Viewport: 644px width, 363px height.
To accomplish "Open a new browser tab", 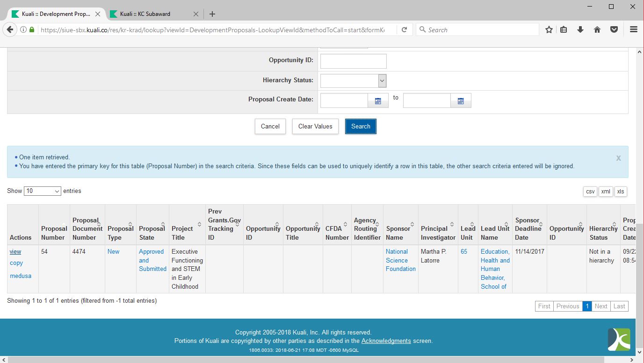I will pyautogui.click(x=212, y=14).
